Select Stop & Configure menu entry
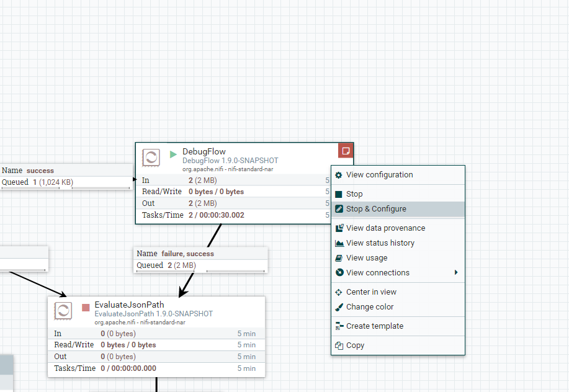This screenshot has width=569, height=392. [398, 209]
